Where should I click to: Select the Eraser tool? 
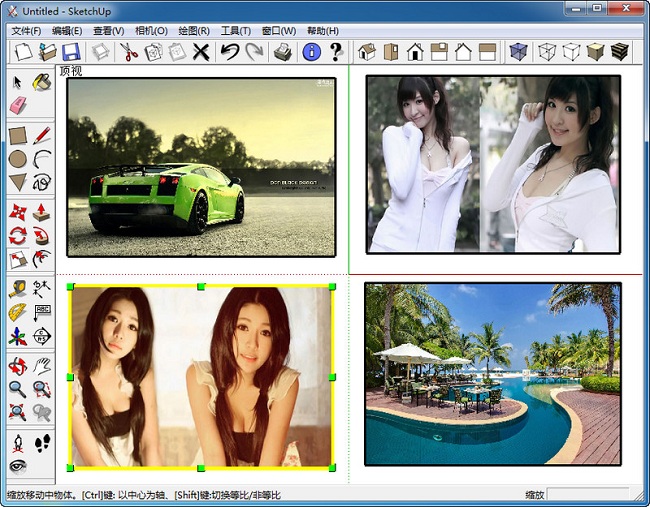(17, 106)
